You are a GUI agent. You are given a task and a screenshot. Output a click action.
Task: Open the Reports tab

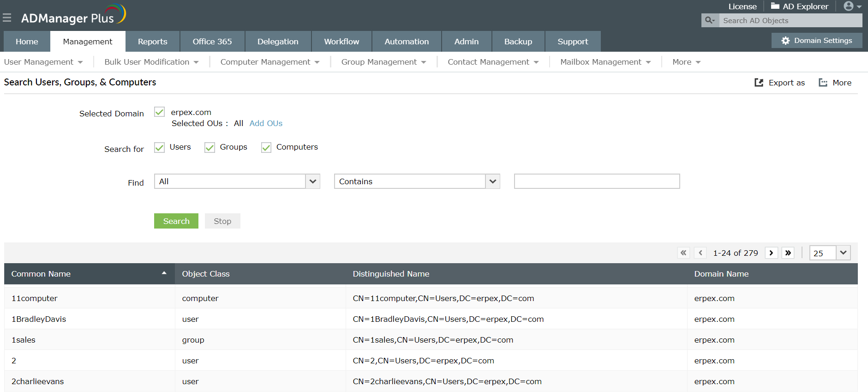pyautogui.click(x=153, y=42)
